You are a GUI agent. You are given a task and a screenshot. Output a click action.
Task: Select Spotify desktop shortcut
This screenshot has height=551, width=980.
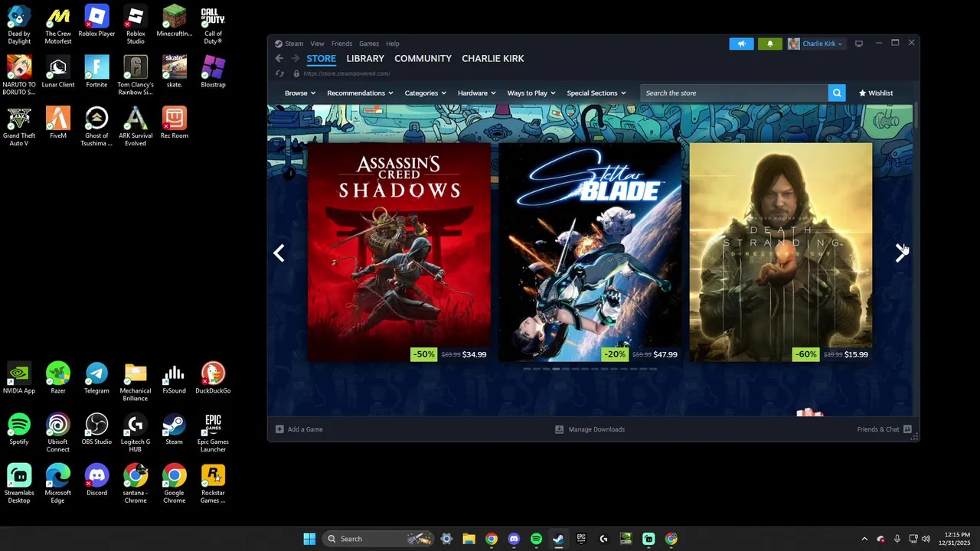(x=19, y=429)
